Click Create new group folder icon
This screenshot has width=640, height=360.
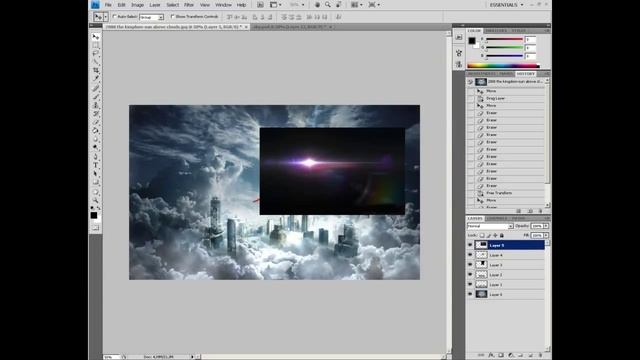[520, 355]
